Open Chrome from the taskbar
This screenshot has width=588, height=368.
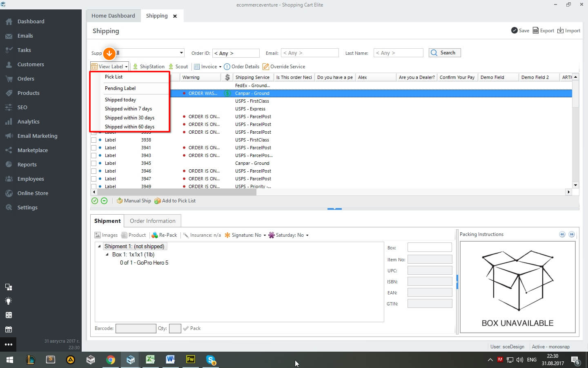click(x=110, y=360)
